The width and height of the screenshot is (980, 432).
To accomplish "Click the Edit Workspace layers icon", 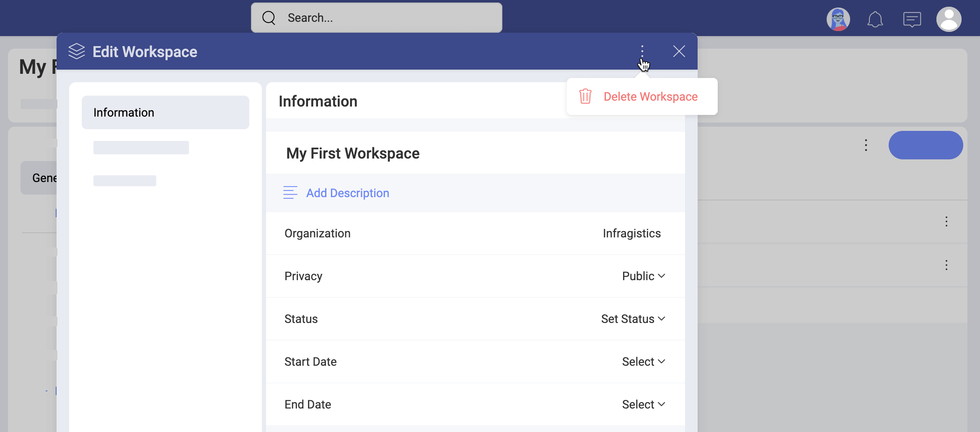I will point(77,52).
